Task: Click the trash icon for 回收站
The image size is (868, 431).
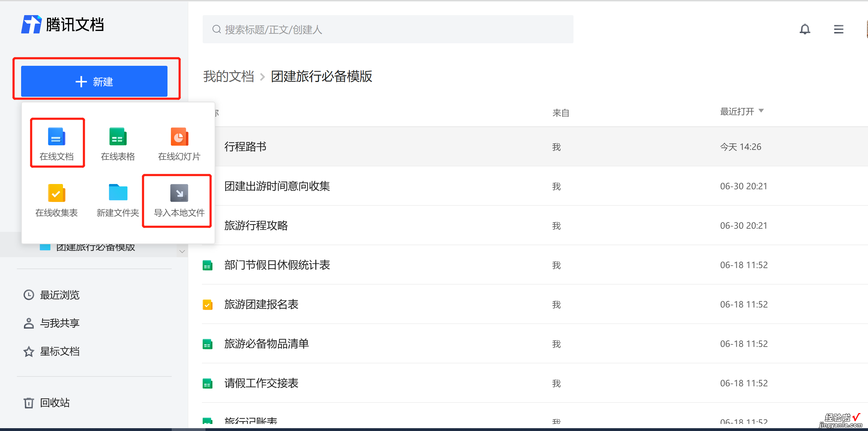Action: point(29,403)
